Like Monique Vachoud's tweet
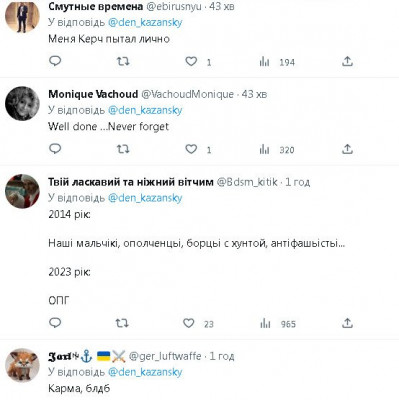 point(191,149)
